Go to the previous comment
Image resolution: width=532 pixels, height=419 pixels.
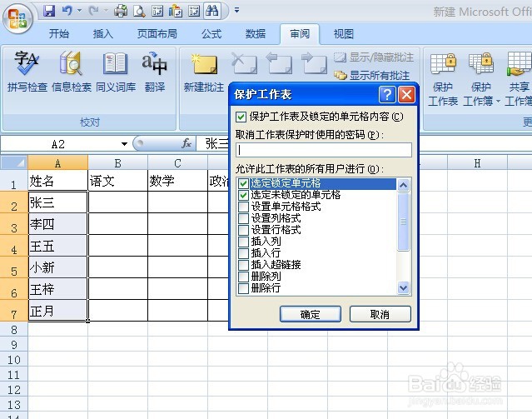pyautogui.click(x=279, y=62)
